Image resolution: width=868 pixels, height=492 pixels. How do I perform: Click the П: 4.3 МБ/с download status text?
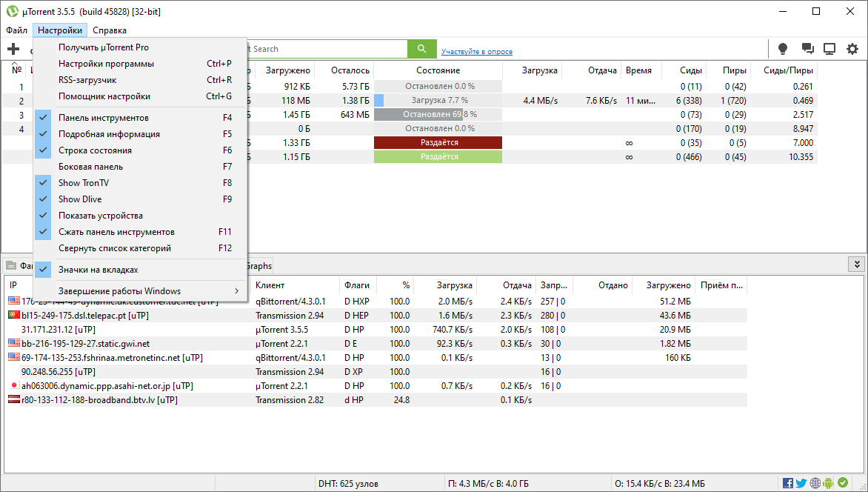488,484
